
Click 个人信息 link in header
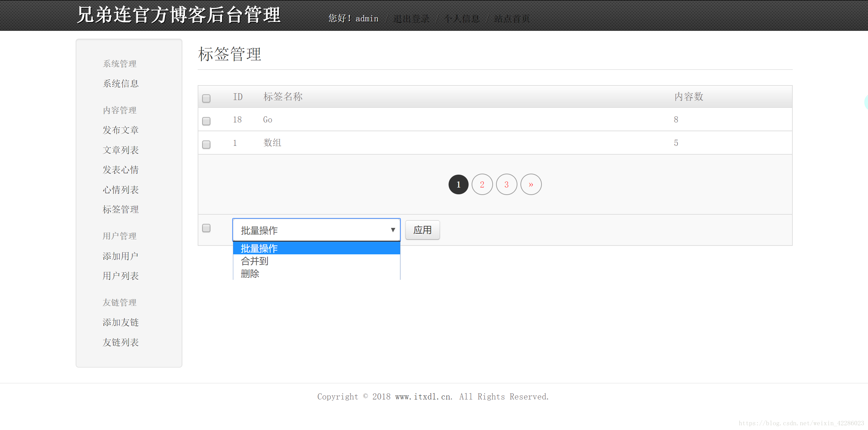coord(462,19)
